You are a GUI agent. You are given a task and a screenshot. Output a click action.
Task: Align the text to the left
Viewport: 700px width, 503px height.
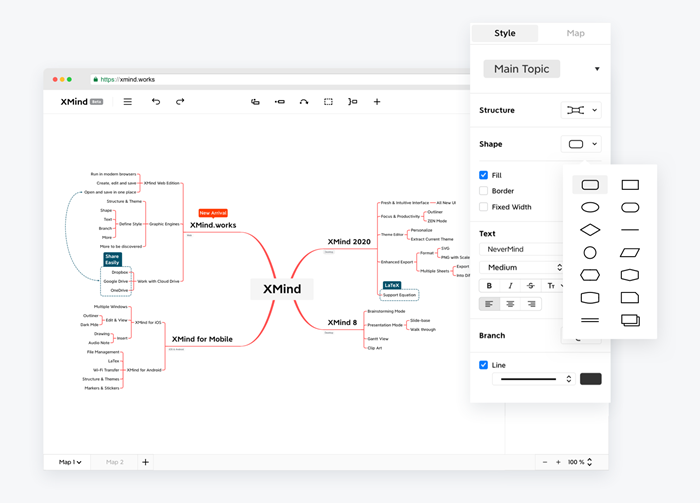point(489,304)
